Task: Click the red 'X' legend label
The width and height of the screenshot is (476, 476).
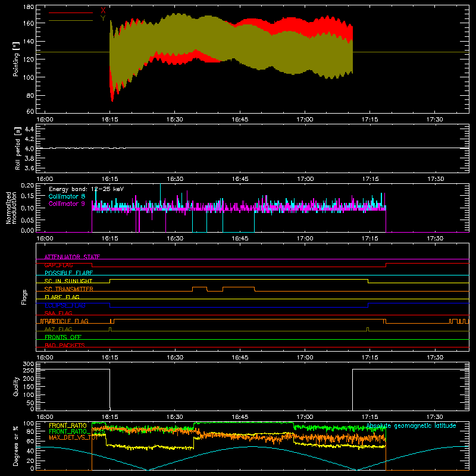Action: (x=103, y=11)
